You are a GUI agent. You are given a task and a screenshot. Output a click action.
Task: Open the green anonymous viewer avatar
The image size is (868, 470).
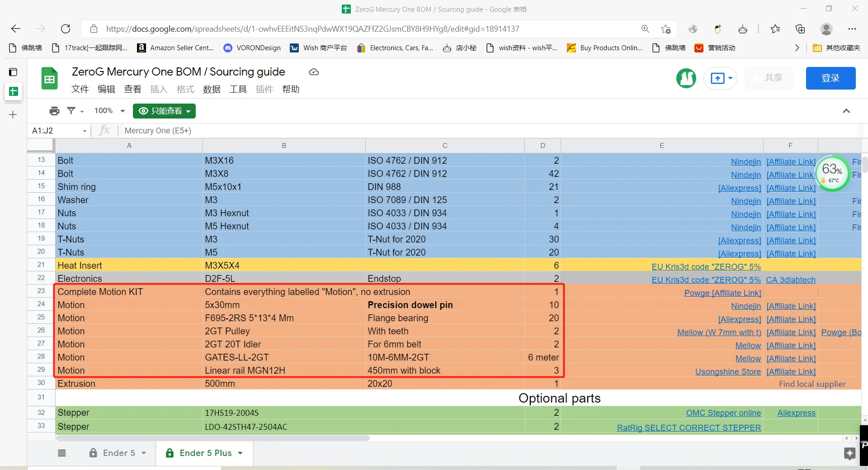[686, 78]
